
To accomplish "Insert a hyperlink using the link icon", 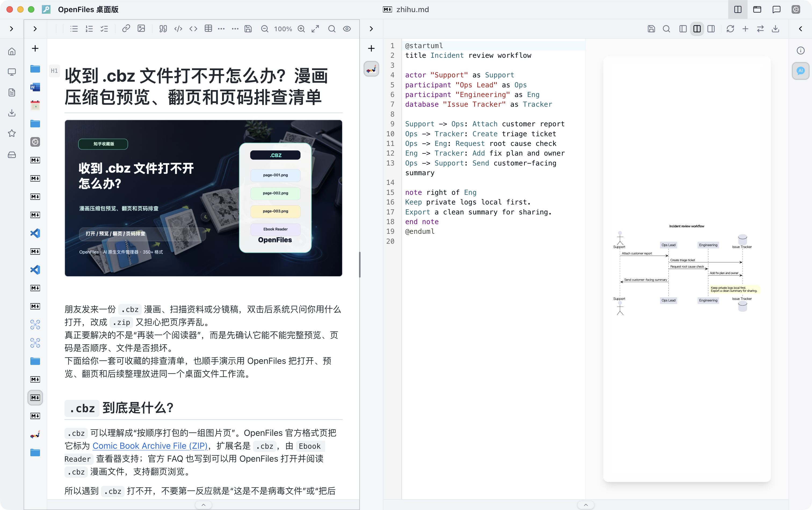I will [x=126, y=29].
